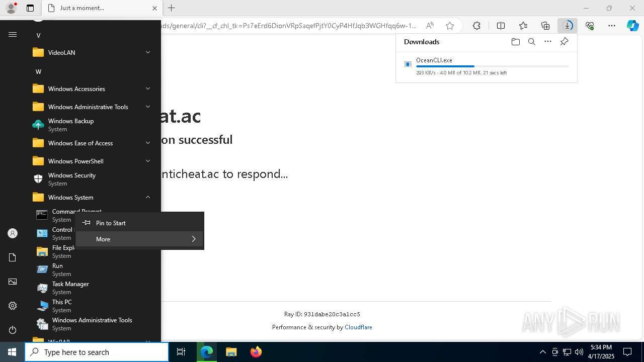The height and width of the screenshot is (362, 644).
Task: Open the More submenu
Action: [140, 239]
